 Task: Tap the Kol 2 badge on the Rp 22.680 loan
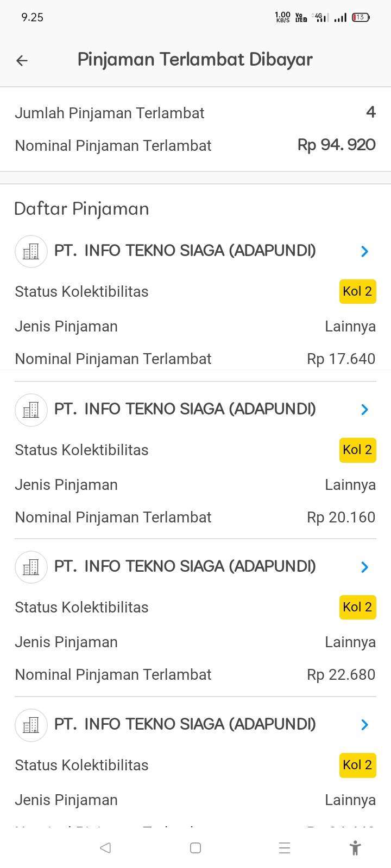coord(357,607)
